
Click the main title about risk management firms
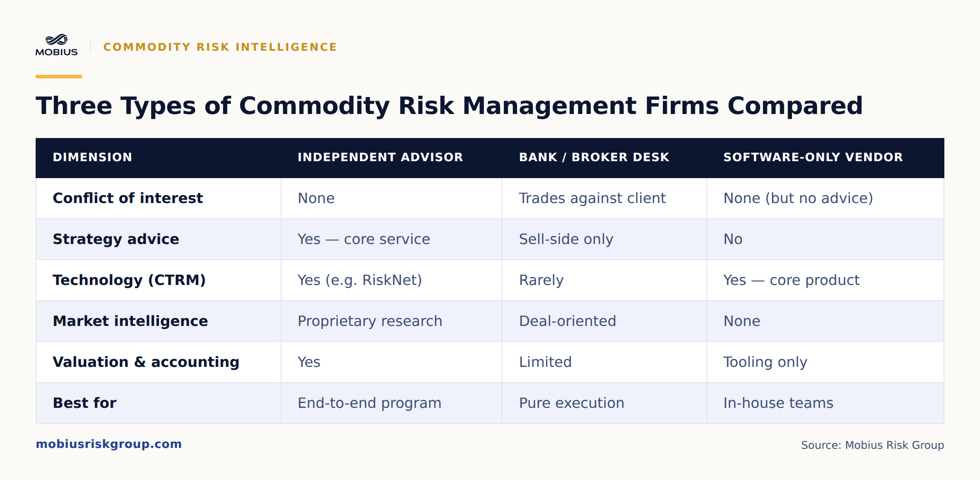click(x=449, y=106)
